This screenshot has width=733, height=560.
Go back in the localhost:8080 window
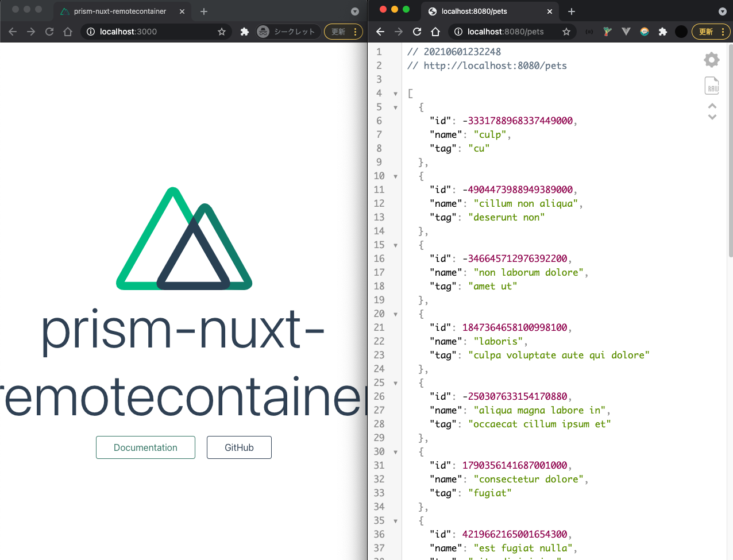[380, 32]
